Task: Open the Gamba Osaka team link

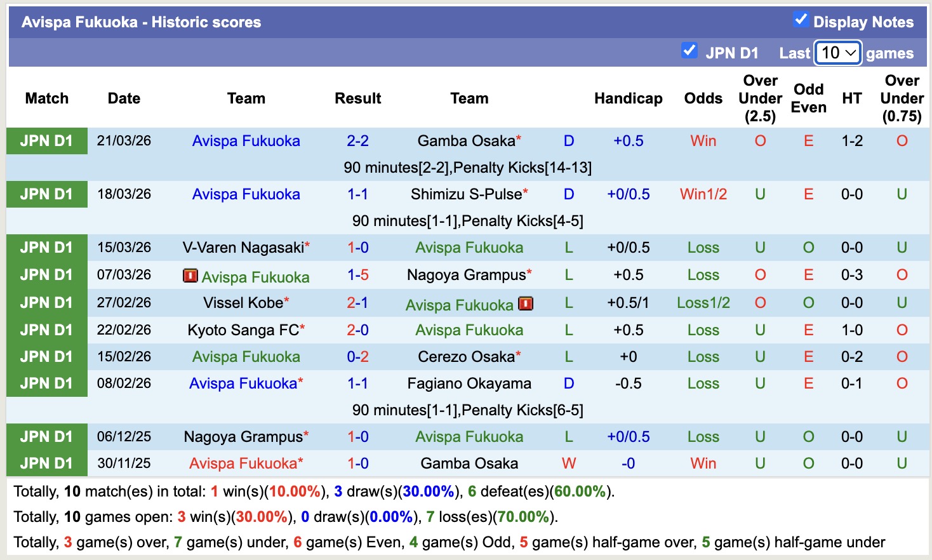Action: [x=464, y=140]
